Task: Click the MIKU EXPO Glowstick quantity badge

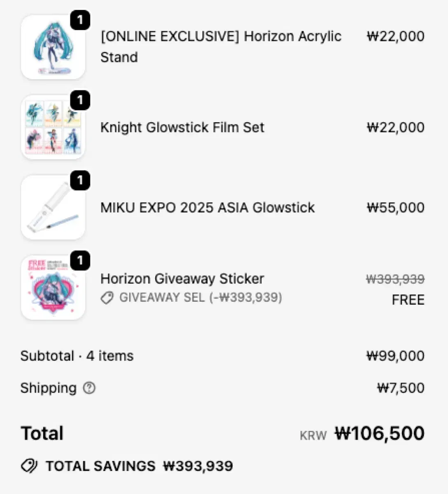Action: 80,180
